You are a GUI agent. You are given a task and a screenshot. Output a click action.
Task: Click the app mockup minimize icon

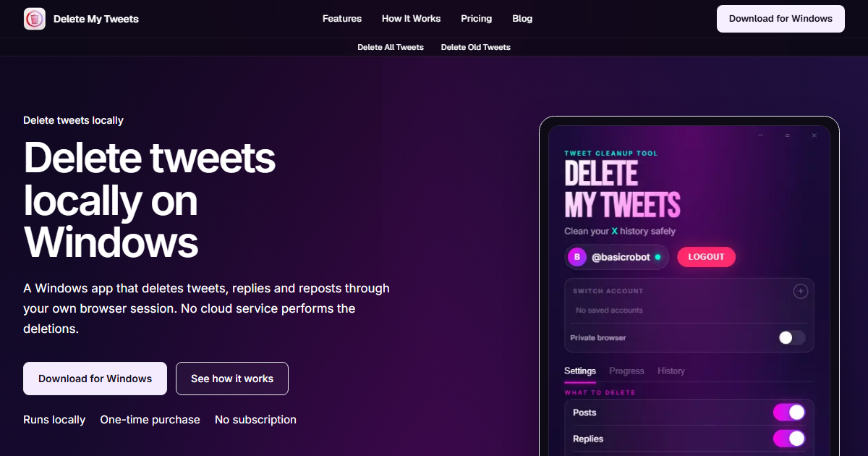[761, 135]
